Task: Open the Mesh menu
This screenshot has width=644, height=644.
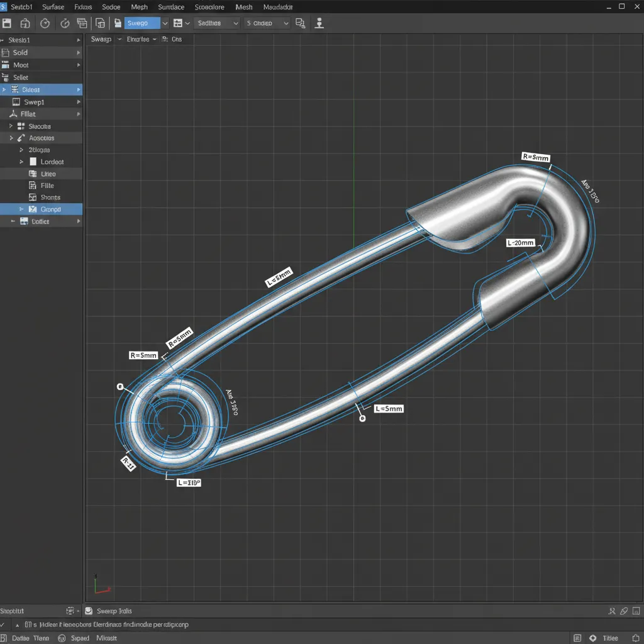Action: 139,7
